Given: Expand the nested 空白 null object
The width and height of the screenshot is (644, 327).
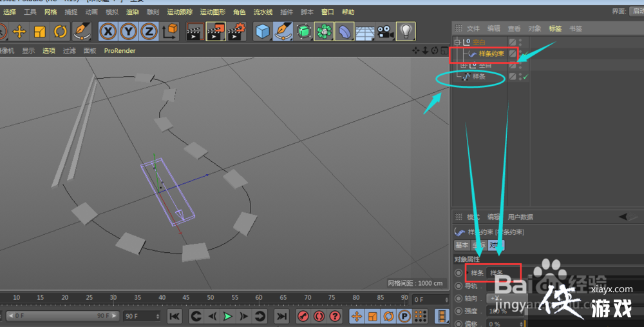Looking at the screenshot, I should click(x=464, y=65).
